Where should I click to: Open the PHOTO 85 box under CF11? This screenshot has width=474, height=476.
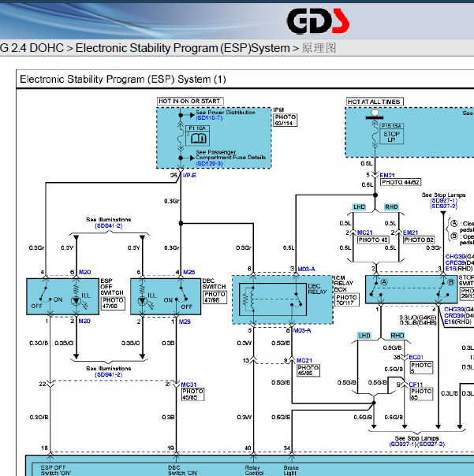coord(421,394)
